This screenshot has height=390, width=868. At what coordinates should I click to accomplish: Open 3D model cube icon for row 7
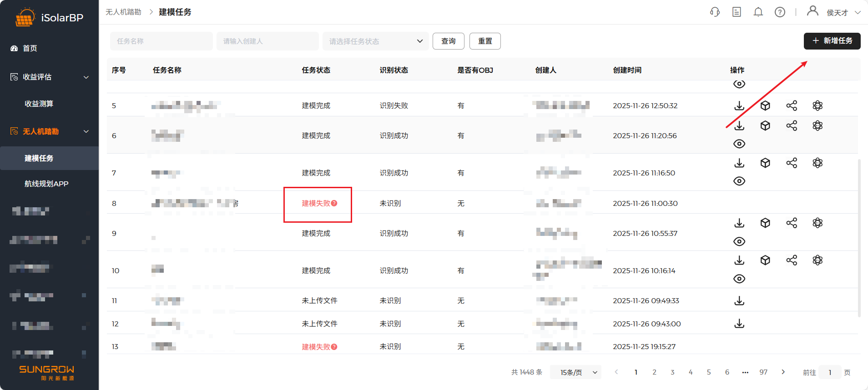click(x=765, y=163)
